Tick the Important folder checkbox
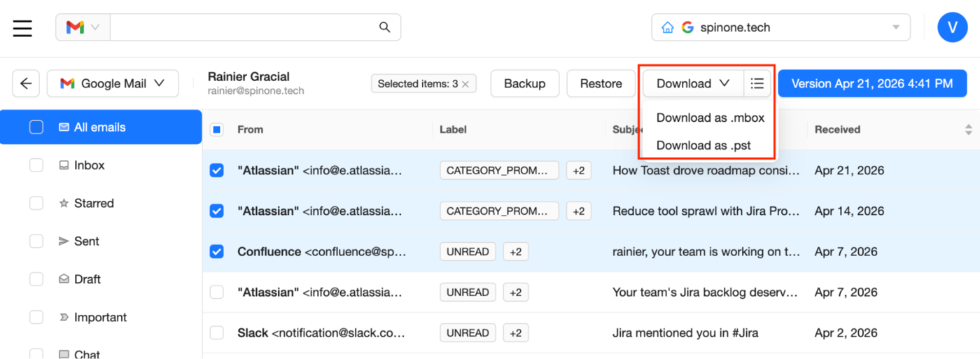 click(x=36, y=318)
